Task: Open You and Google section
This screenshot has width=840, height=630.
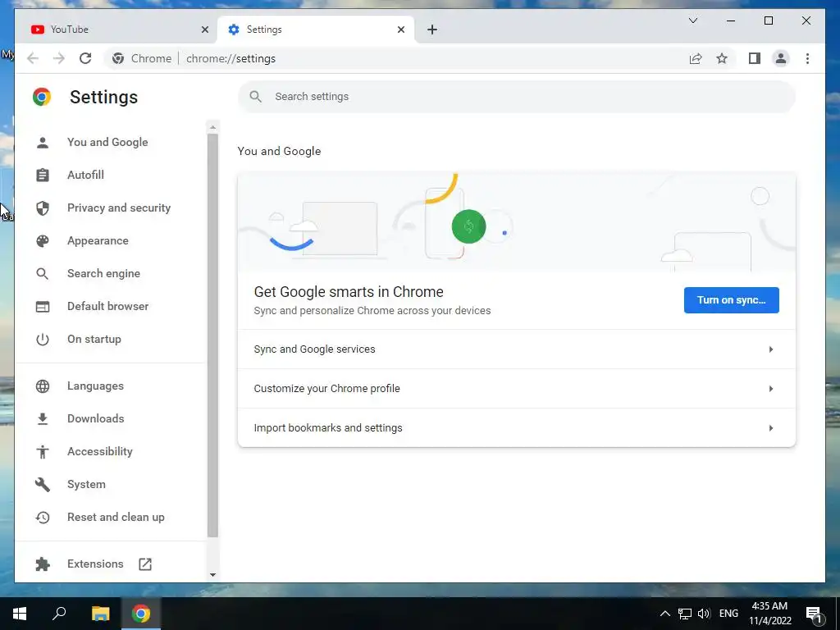Action: [x=107, y=142]
